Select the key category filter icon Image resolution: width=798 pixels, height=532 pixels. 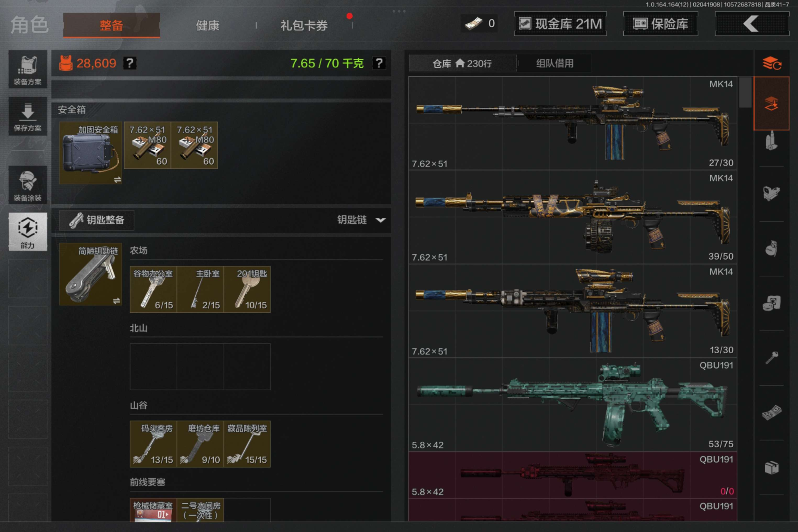[x=771, y=358]
